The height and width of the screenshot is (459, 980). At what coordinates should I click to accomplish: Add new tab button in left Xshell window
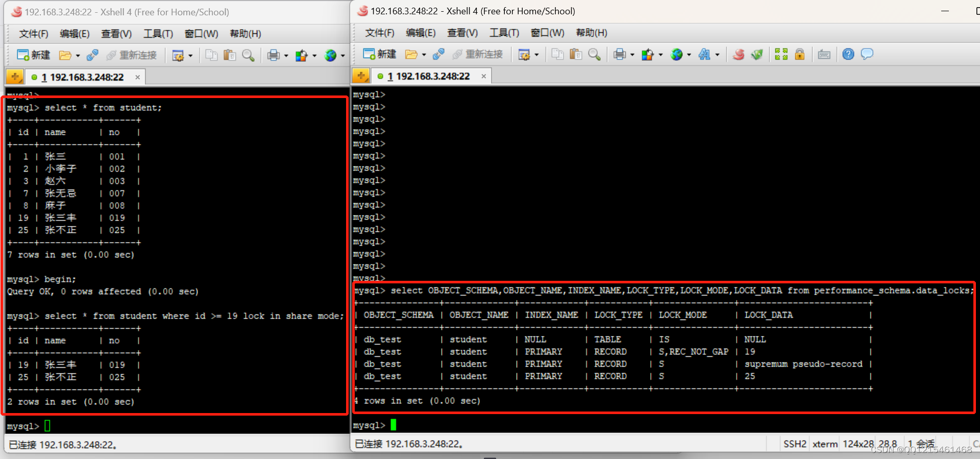click(x=15, y=77)
